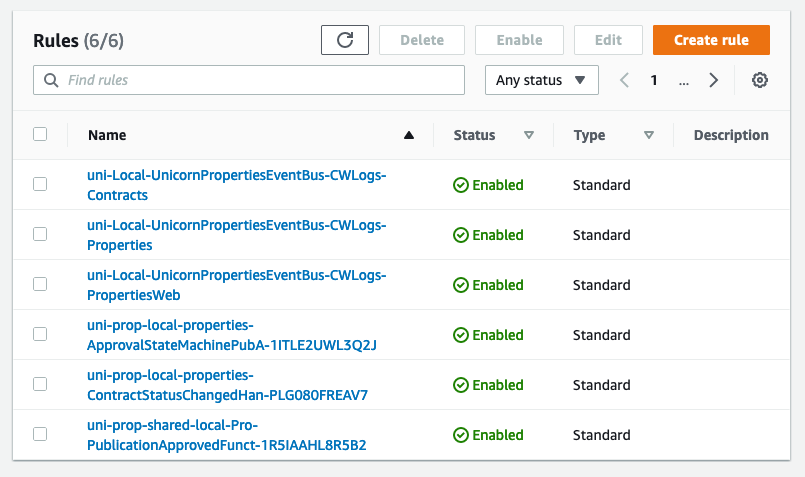
Task: Focus the Find rules search field
Action: coord(249,80)
